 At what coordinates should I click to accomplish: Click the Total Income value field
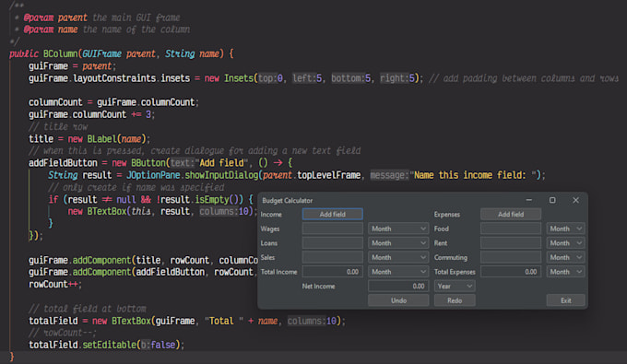(332, 272)
